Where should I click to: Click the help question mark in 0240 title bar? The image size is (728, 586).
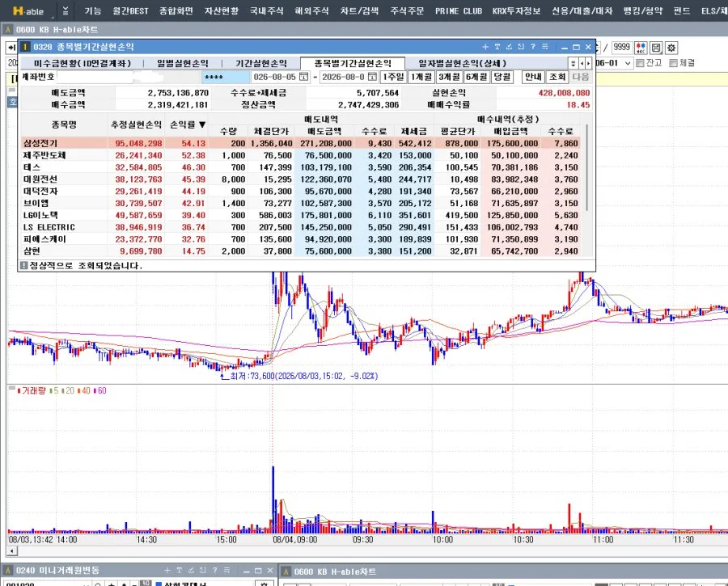point(215,570)
